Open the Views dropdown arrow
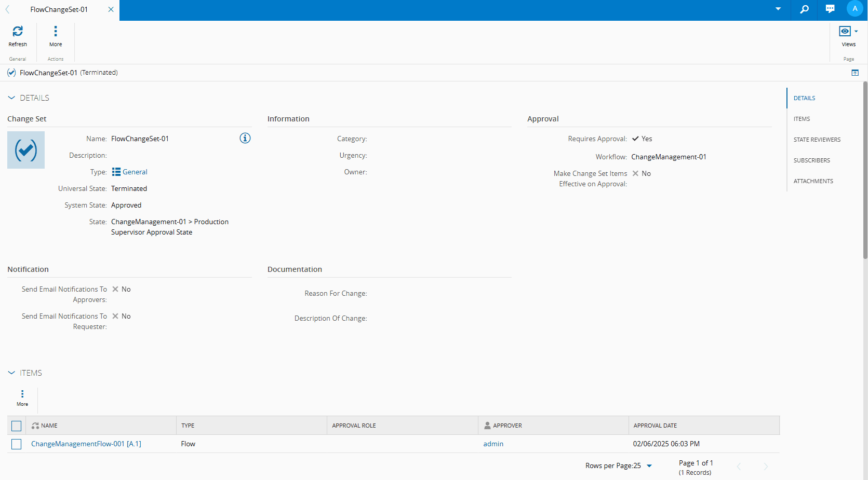The height and width of the screenshot is (480, 868). (x=856, y=31)
